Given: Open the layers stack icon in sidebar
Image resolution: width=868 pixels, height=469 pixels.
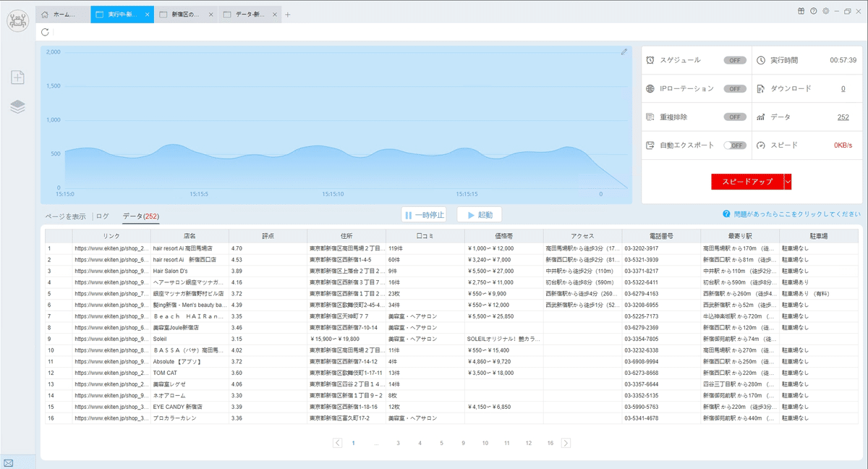Looking at the screenshot, I should 17,106.
